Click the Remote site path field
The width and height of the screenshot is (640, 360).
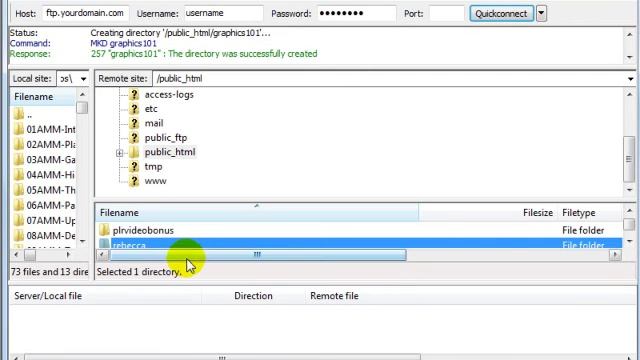pyautogui.click(x=389, y=79)
